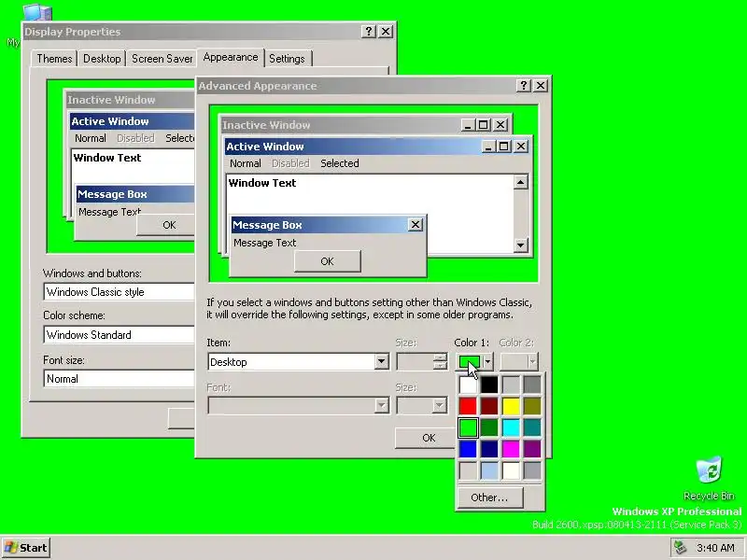Viewport: 747px width, 560px height.
Task: Click the help question mark in Advanced Appearance
Action: pyautogui.click(x=524, y=85)
